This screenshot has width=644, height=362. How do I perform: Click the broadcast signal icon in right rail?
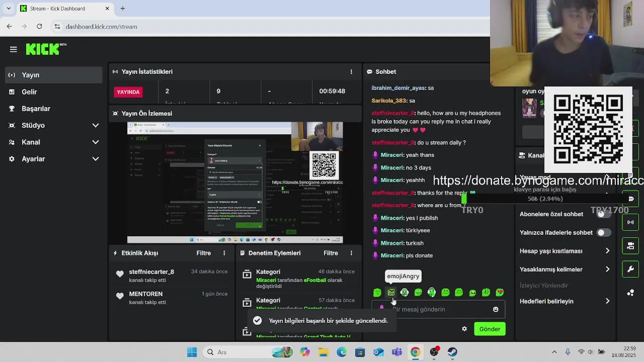coord(630,222)
